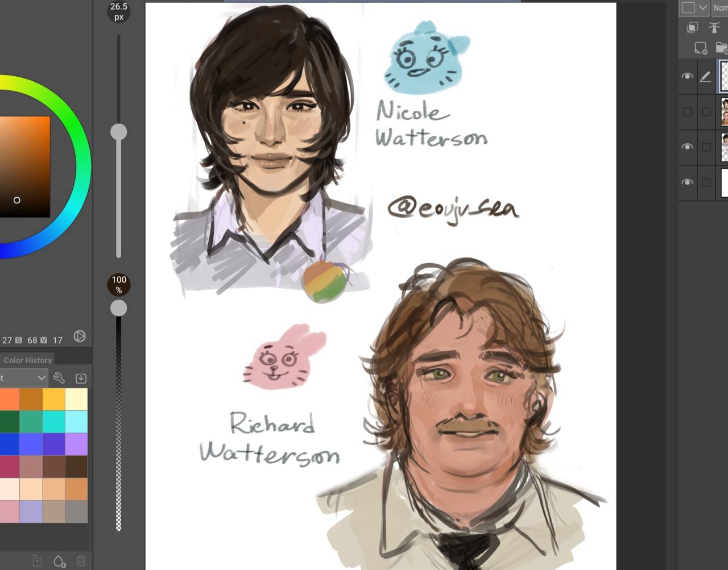Screen dimensions: 728x570
Task: Pick the light sky cyan swatch
Action: click(x=76, y=422)
